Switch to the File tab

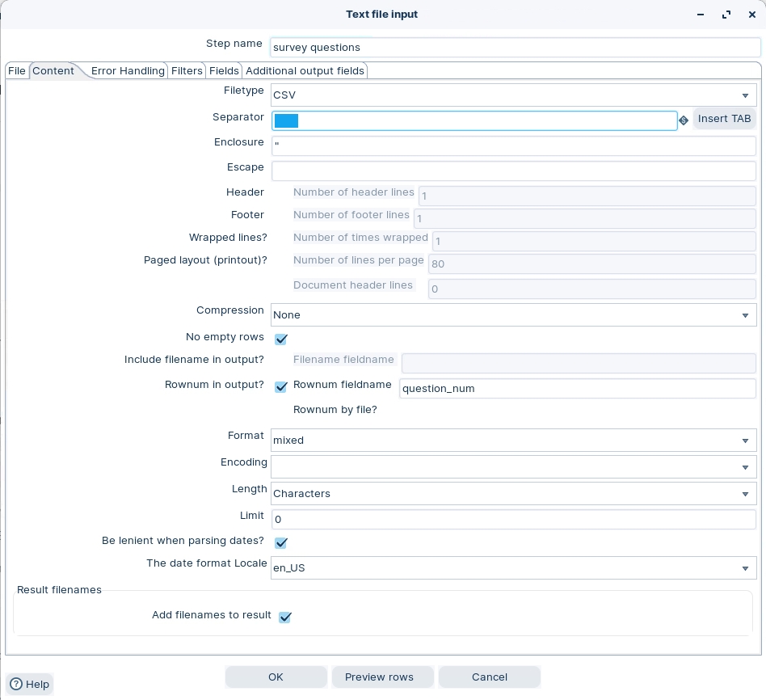tap(17, 71)
